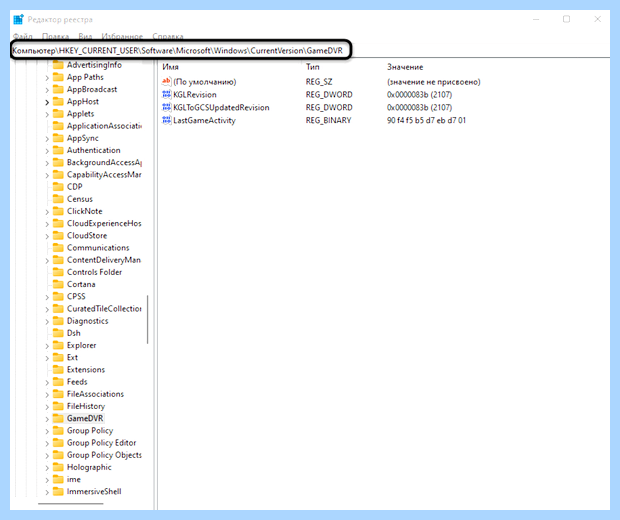Expand the Group Policy key
620x520 pixels.
[47, 431]
